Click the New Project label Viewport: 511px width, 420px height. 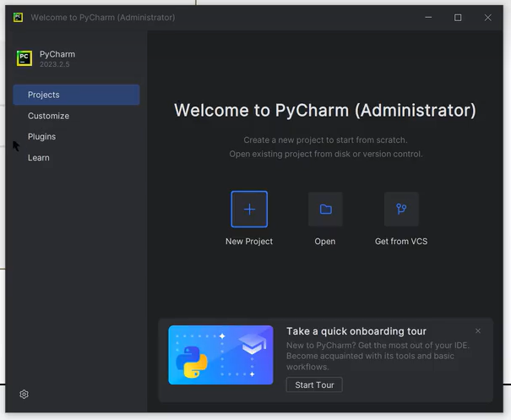[249, 242]
